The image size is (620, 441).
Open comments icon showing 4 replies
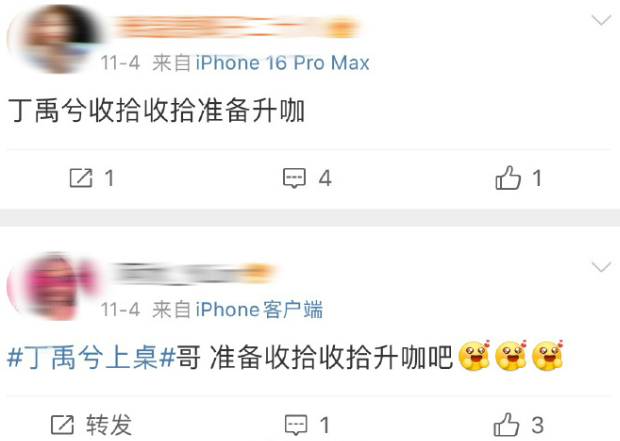(294, 178)
